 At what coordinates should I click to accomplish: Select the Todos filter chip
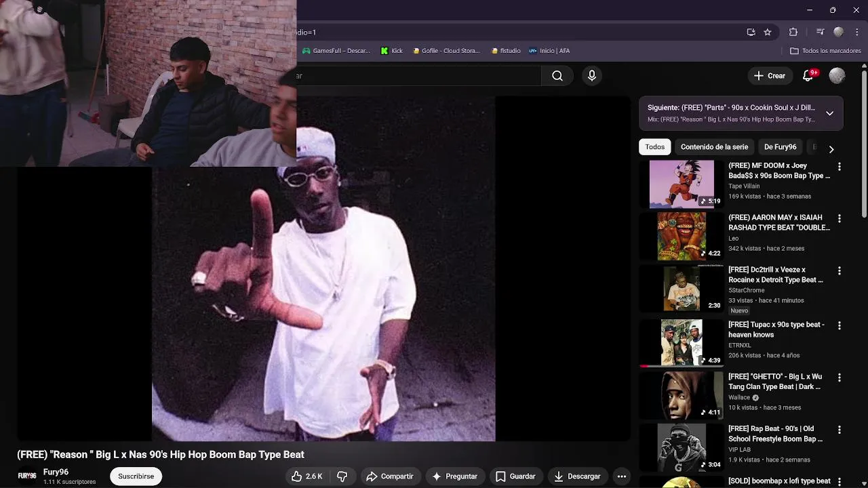tap(654, 147)
